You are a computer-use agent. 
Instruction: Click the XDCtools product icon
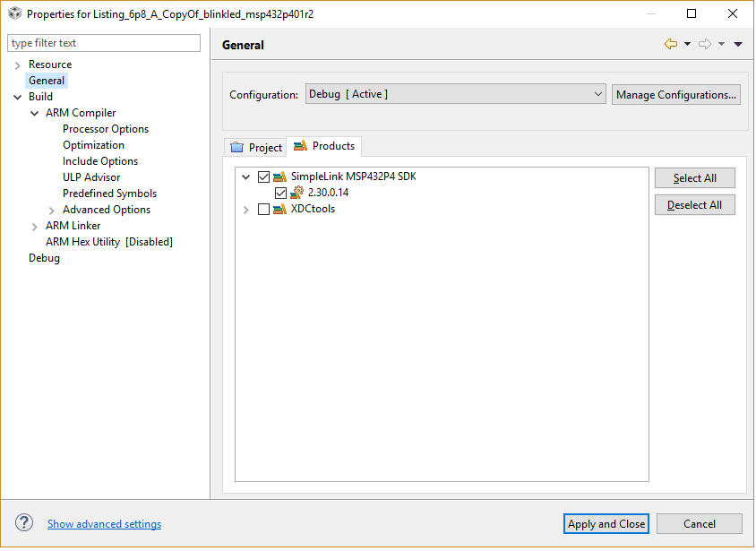[x=279, y=210]
